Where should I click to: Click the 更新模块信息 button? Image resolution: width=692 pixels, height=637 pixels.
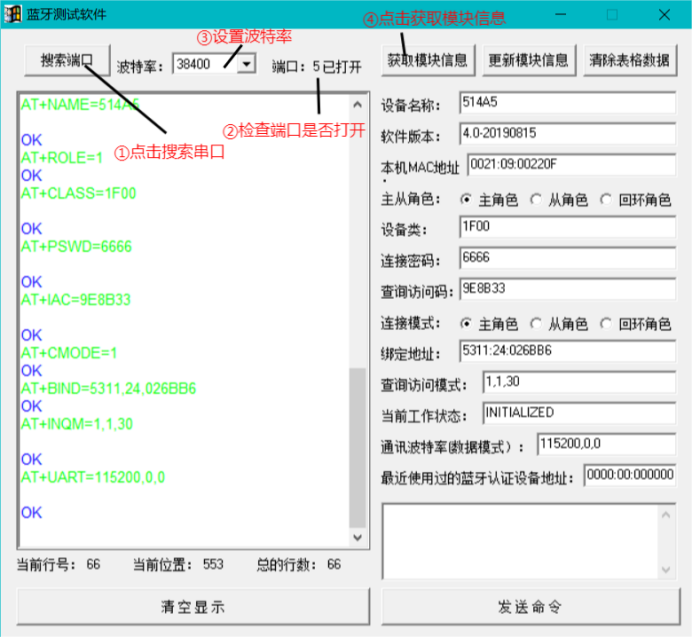(529, 60)
